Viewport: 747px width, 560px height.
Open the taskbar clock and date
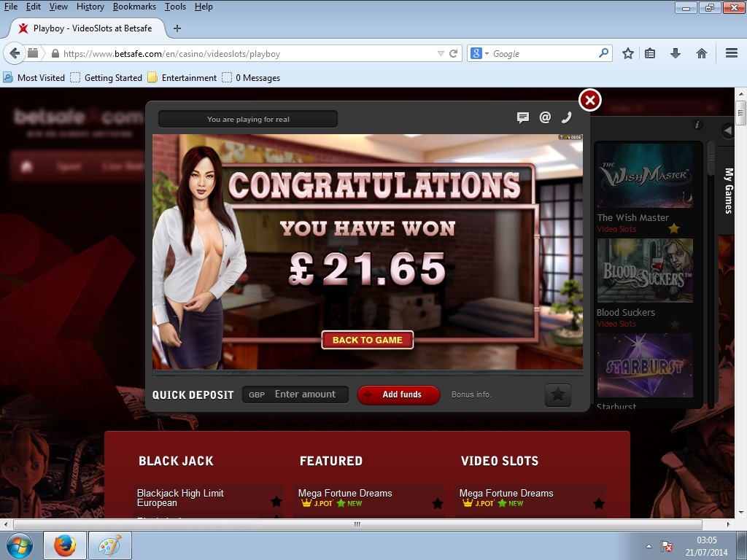coord(706,546)
